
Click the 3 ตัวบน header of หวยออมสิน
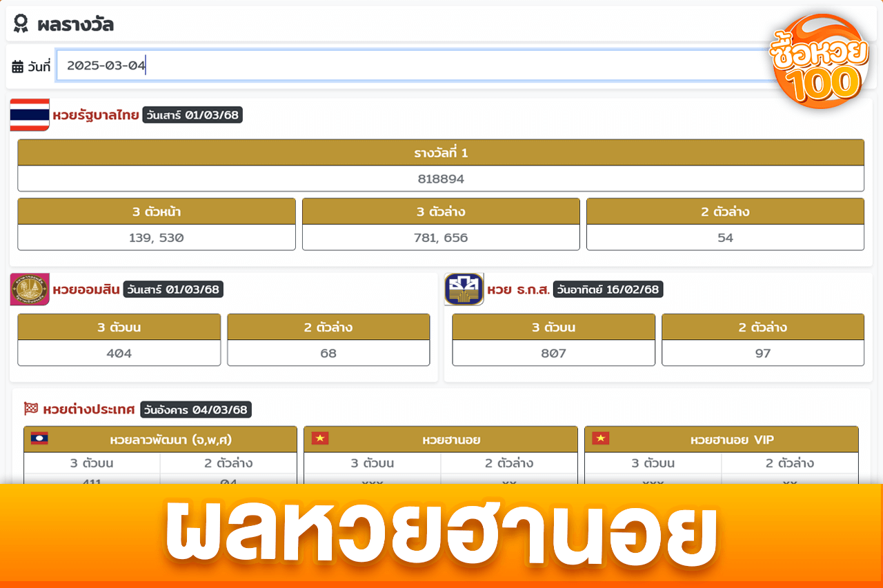pos(119,327)
